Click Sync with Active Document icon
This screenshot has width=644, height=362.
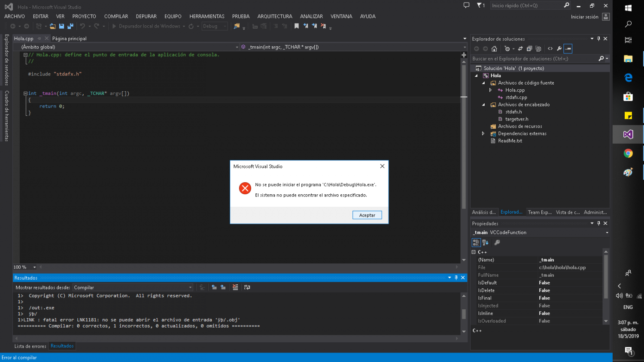point(520,49)
